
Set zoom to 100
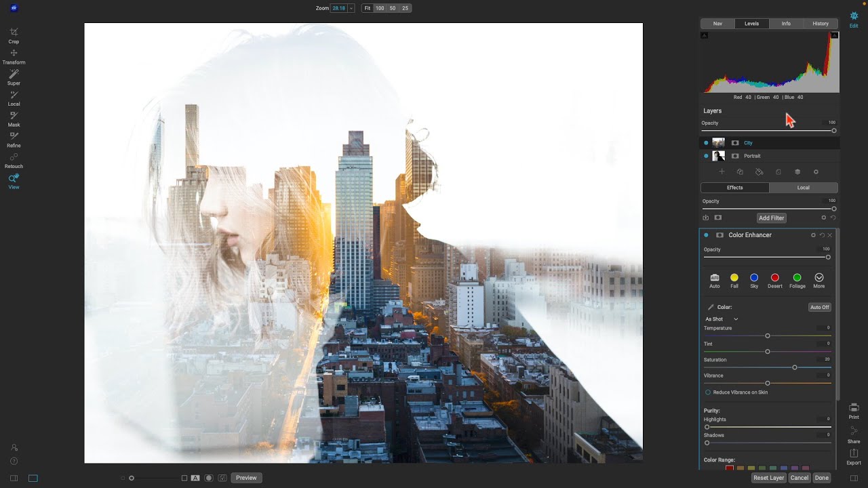[380, 8]
